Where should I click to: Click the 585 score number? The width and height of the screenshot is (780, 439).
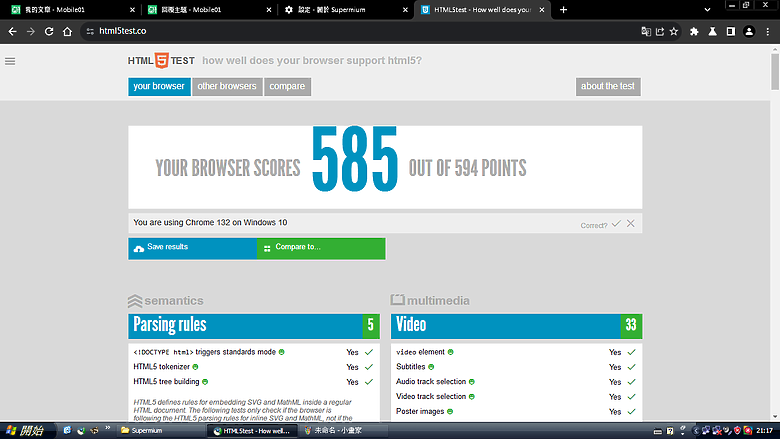click(x=355, y=159)
